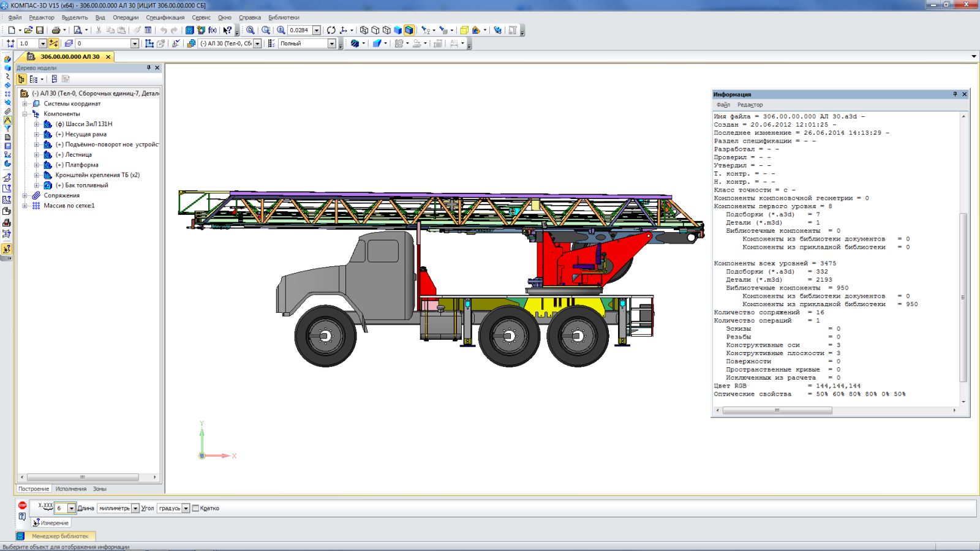
Task: Open the Длина units dropdown
Action: [x=135, y=508]
